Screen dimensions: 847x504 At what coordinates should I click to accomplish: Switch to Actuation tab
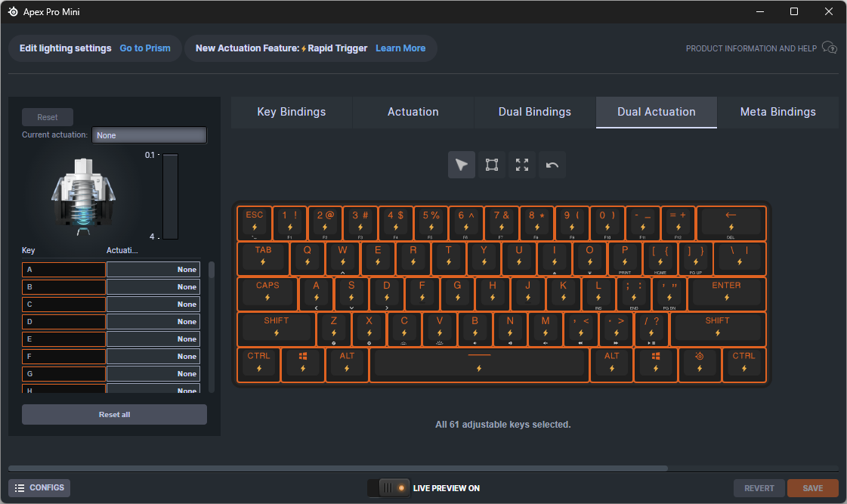tap(413, 112)
